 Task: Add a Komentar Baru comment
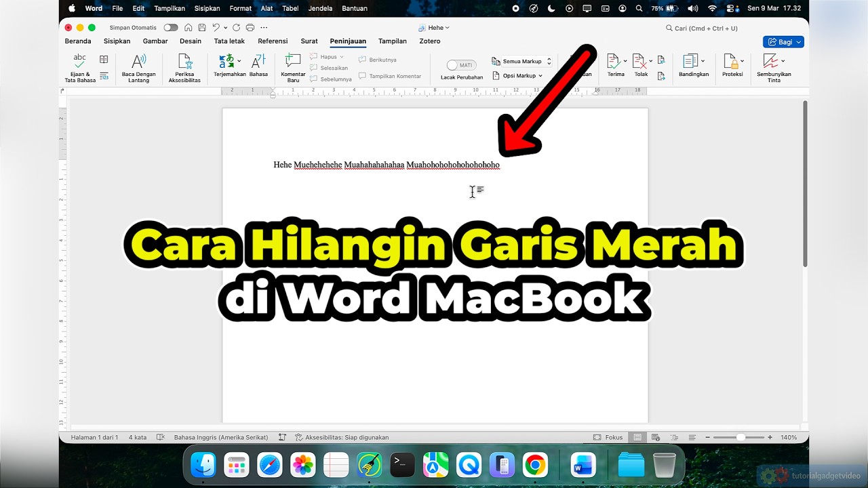293,68
